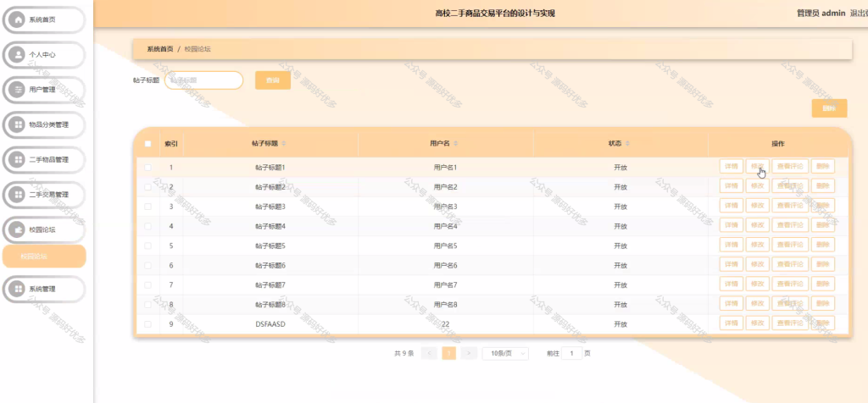
Task: Toggle the select-all checkbox in table header
Action: point(147,144)
